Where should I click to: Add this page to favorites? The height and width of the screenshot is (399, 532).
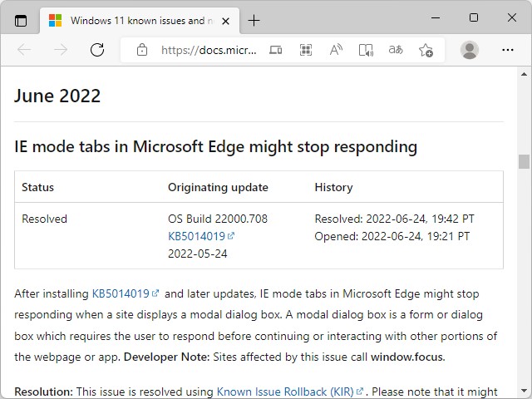pyautogui.click(x=426, y=50)
